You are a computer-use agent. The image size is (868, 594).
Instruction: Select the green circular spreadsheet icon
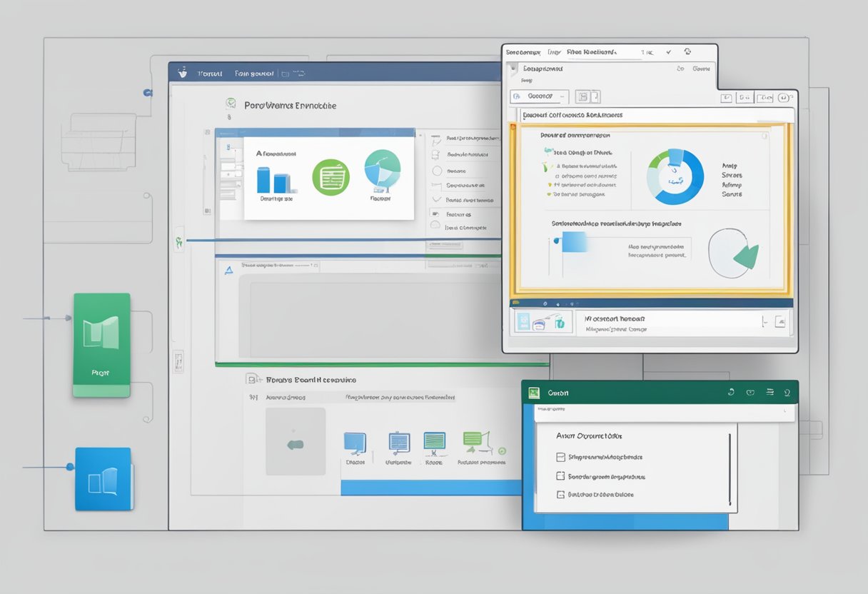point(330,177)
